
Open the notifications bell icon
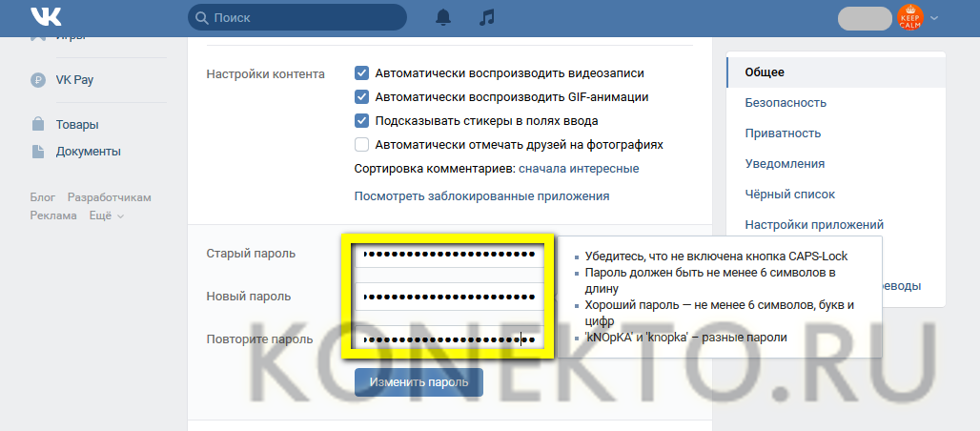pos(442,17)
